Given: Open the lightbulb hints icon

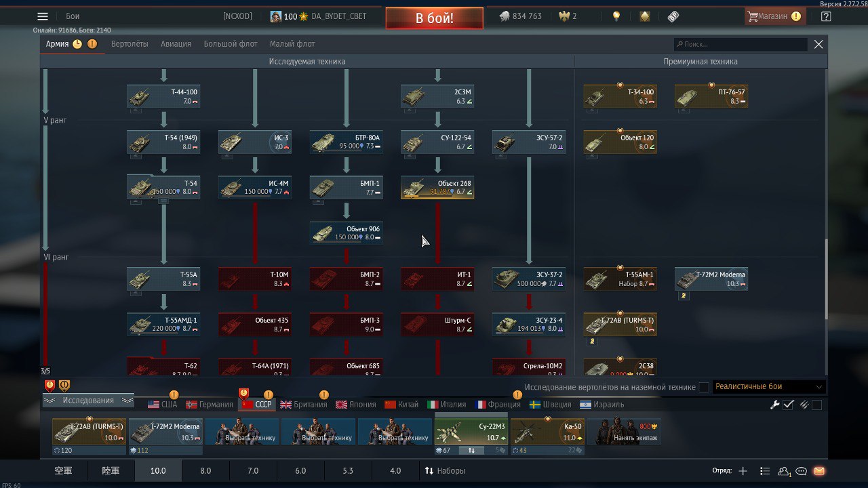Looking at the screenshot, I should click(616, 16).
